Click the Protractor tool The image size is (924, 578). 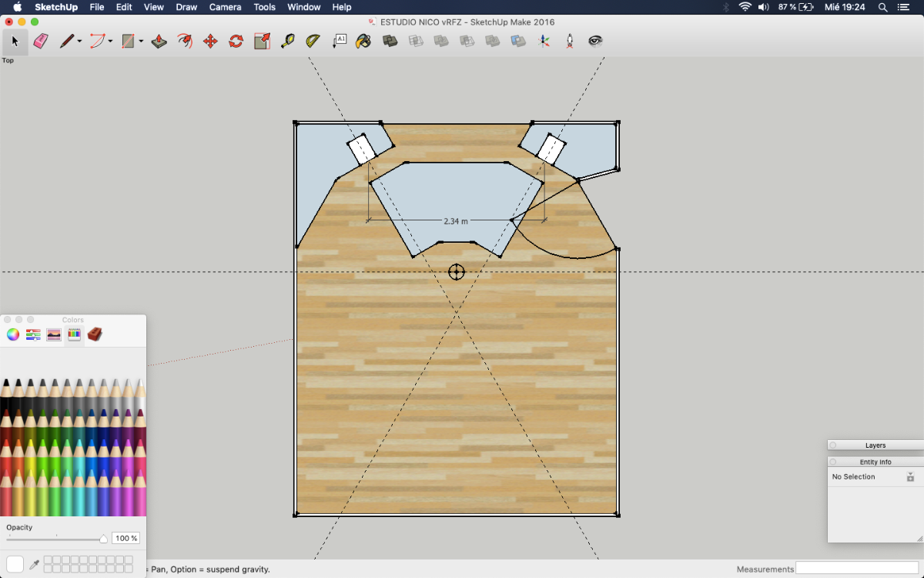313,41
